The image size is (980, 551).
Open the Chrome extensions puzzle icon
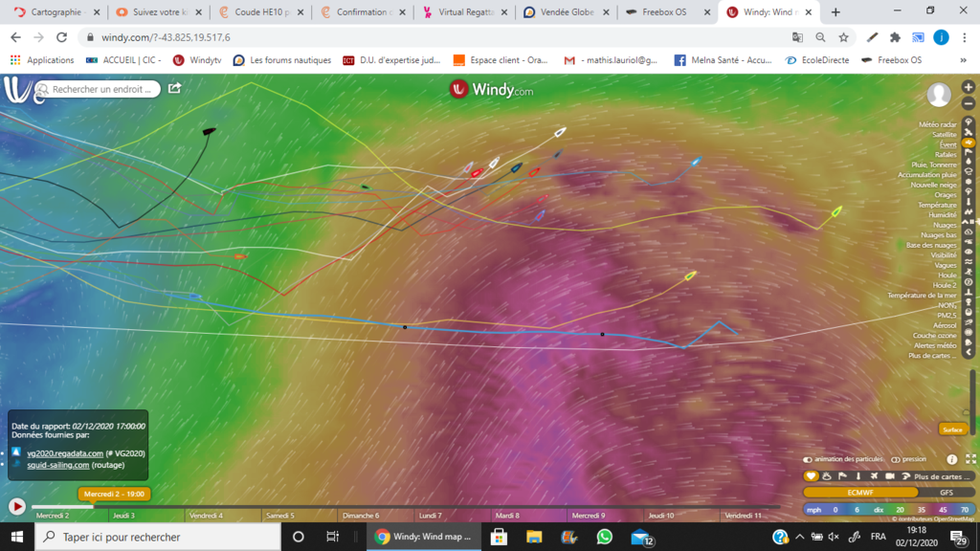895,37
